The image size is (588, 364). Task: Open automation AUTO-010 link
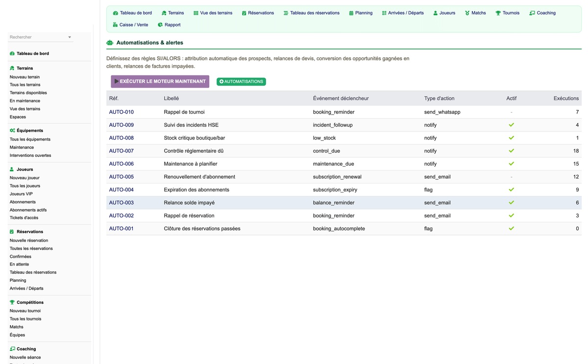[x=121, y=112]
